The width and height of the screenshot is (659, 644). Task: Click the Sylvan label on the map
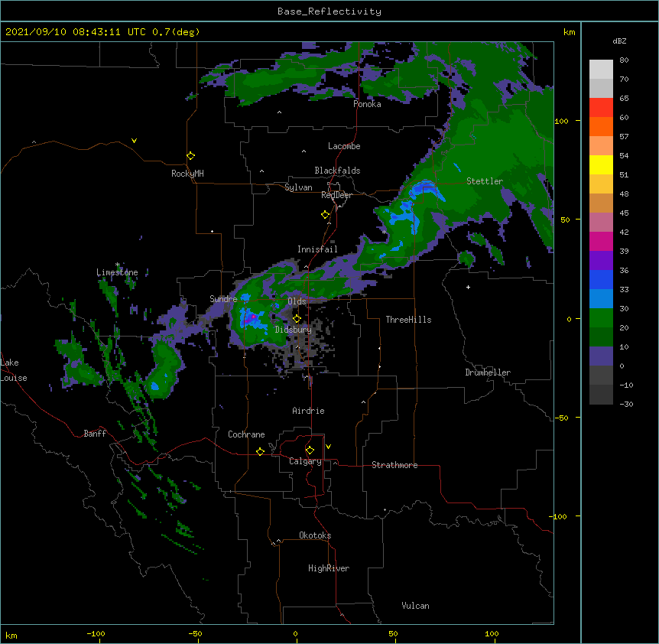pyautogui.click(x=298, y=187)
